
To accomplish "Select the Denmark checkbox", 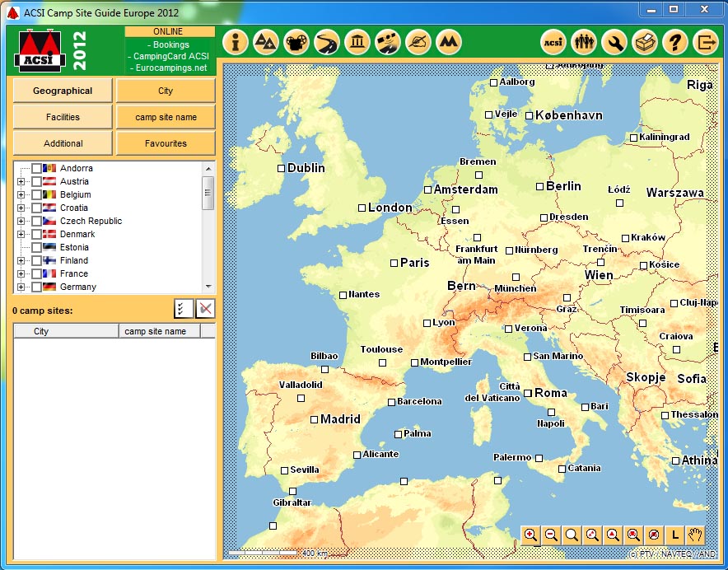I will (36, 234).
